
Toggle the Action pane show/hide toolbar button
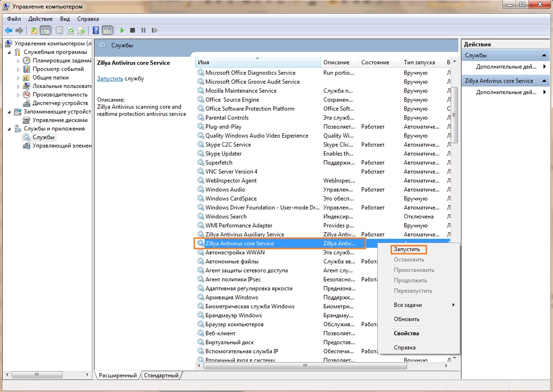pos(107,30)
